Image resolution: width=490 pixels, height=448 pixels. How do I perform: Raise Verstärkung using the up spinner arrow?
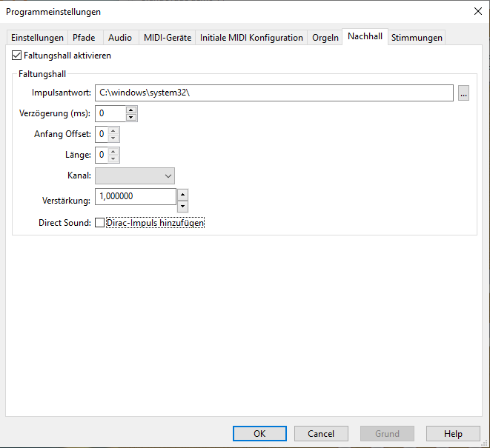[182, 194]
